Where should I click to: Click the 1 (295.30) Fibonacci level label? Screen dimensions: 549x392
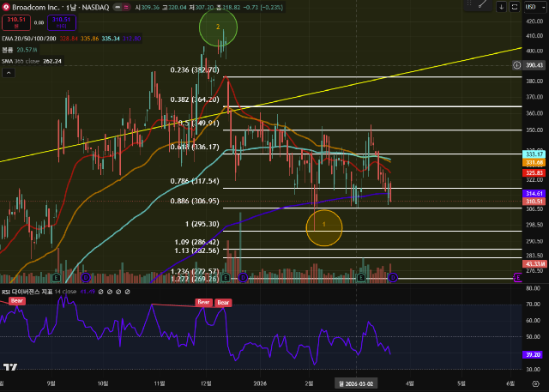[x=202, y=224]
